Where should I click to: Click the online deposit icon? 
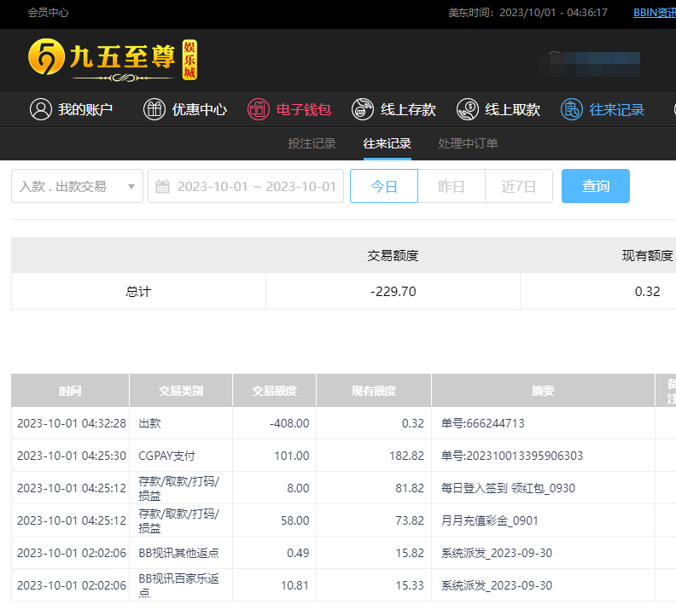tap(363, 109)
